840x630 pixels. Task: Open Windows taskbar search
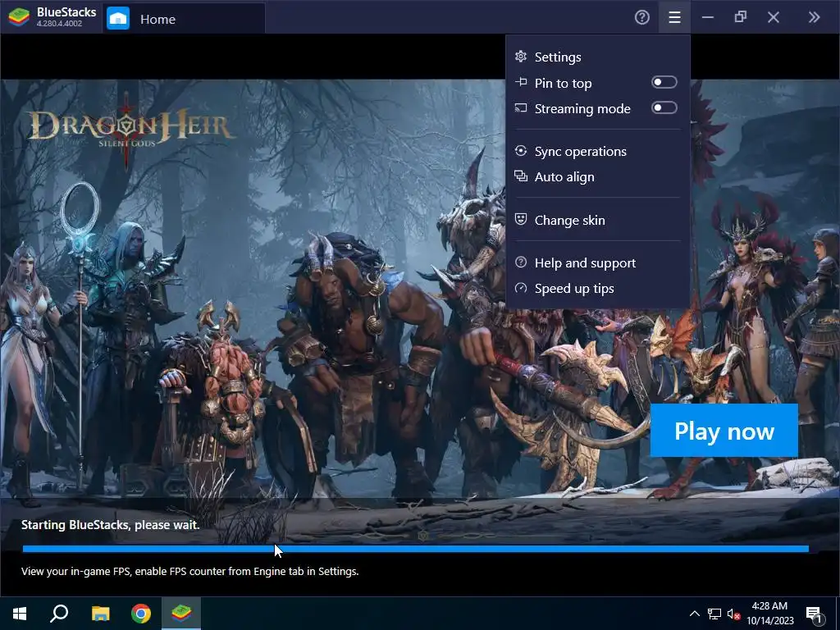click(x=59, y=614)
